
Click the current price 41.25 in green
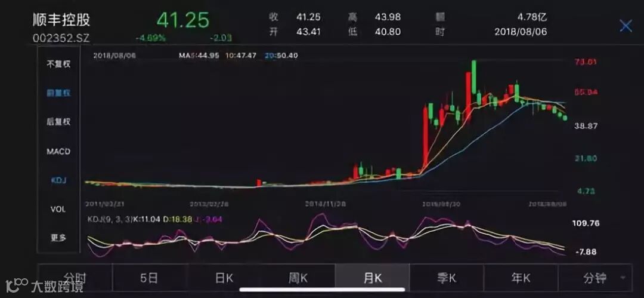click(183, 20)
